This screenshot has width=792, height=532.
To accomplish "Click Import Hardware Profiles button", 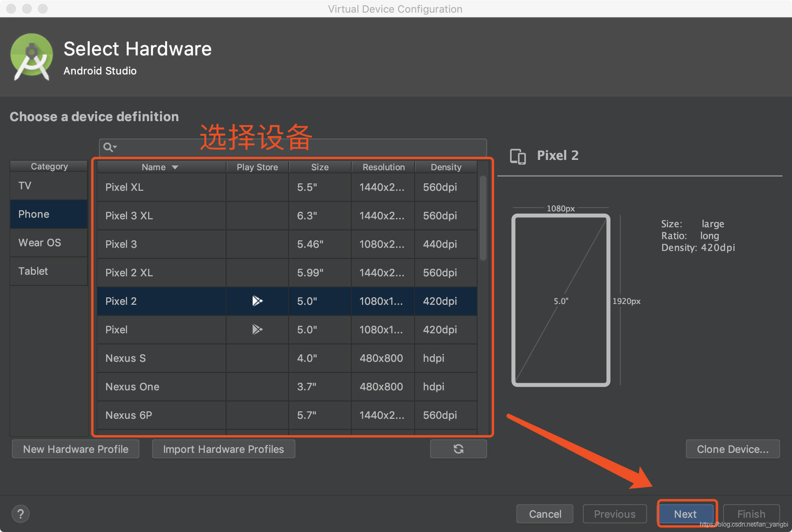I will pyautogui.click(x=223, y=449).
